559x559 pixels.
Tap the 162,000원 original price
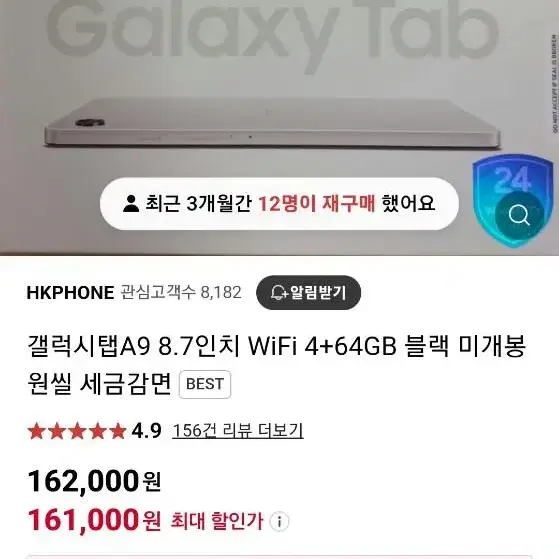[94, 481]
